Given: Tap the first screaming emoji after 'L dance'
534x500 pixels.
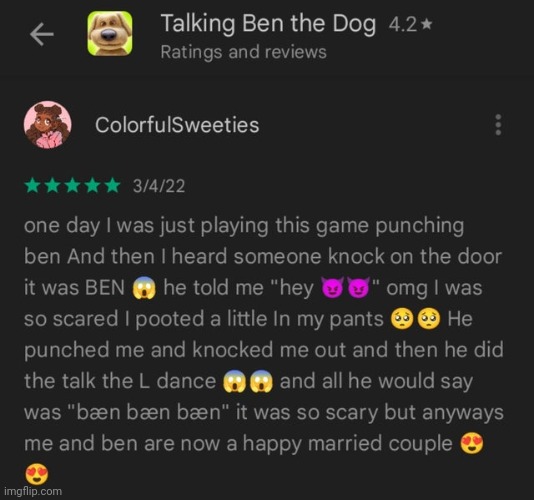Looking at the screenshot, I should (x=234, y=382).
